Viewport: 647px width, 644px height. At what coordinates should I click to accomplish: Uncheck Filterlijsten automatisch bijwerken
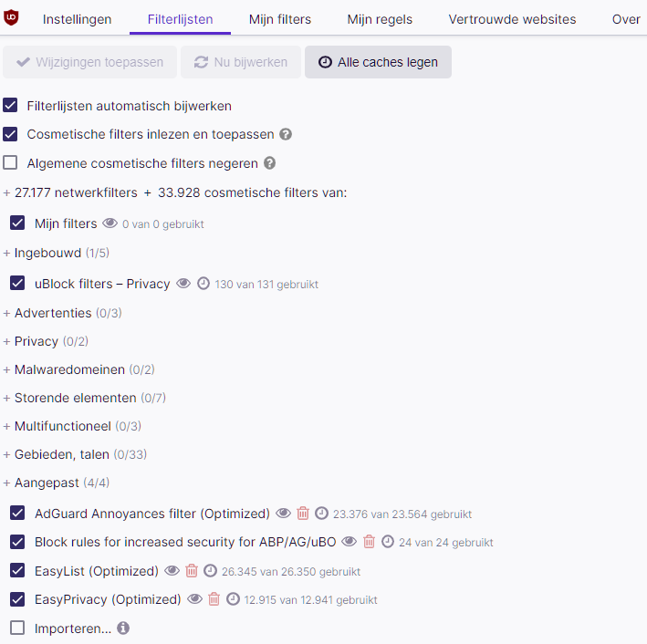10,105
